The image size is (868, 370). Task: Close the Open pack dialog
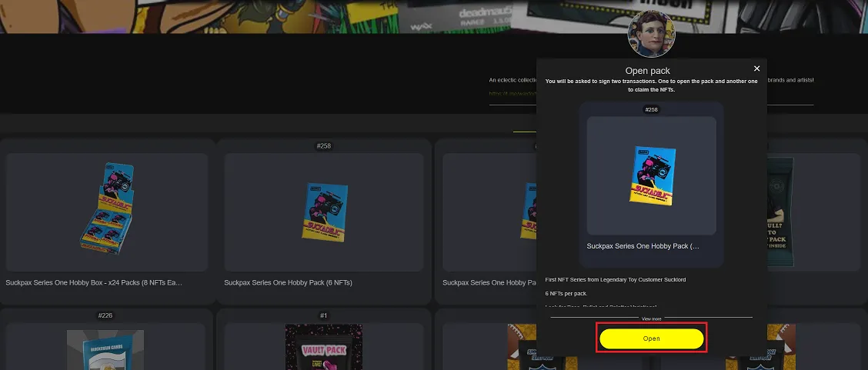click(x=756, y=68)
